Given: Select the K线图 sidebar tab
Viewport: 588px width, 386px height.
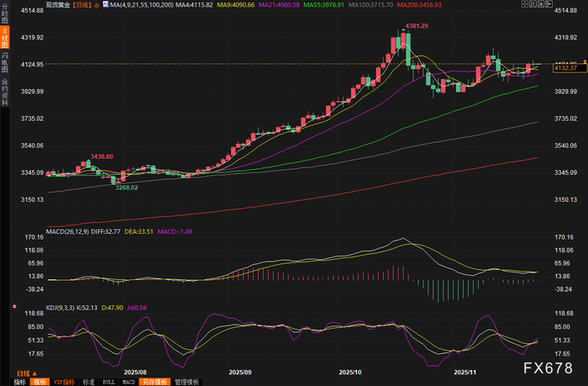Looking at the screenshot, I should click(4, 38).
